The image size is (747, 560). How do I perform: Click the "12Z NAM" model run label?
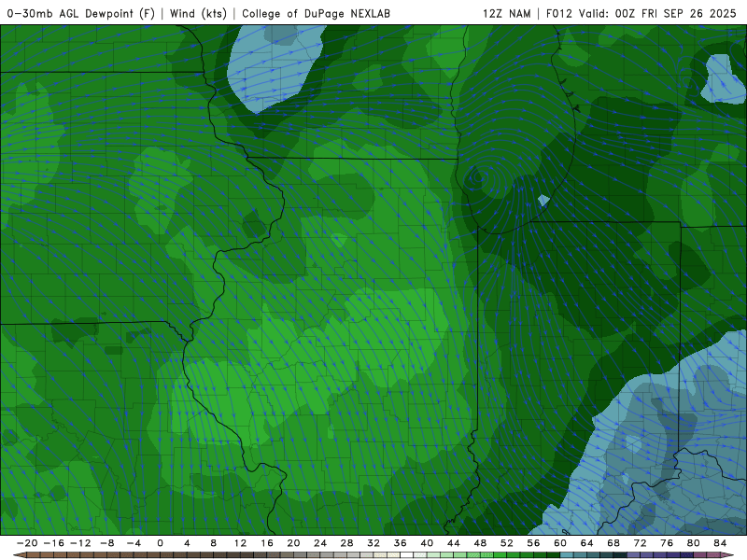pos(506,13)
